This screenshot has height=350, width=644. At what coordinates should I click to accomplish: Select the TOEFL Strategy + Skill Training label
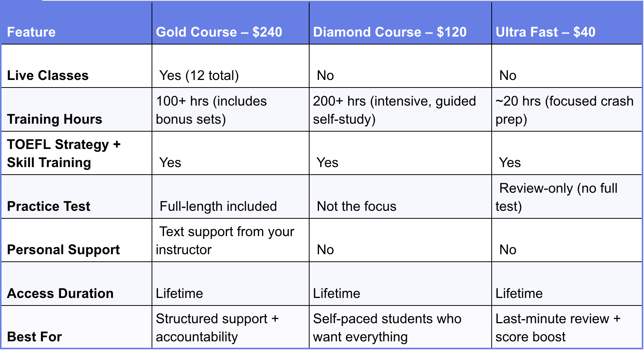point(64,154)
